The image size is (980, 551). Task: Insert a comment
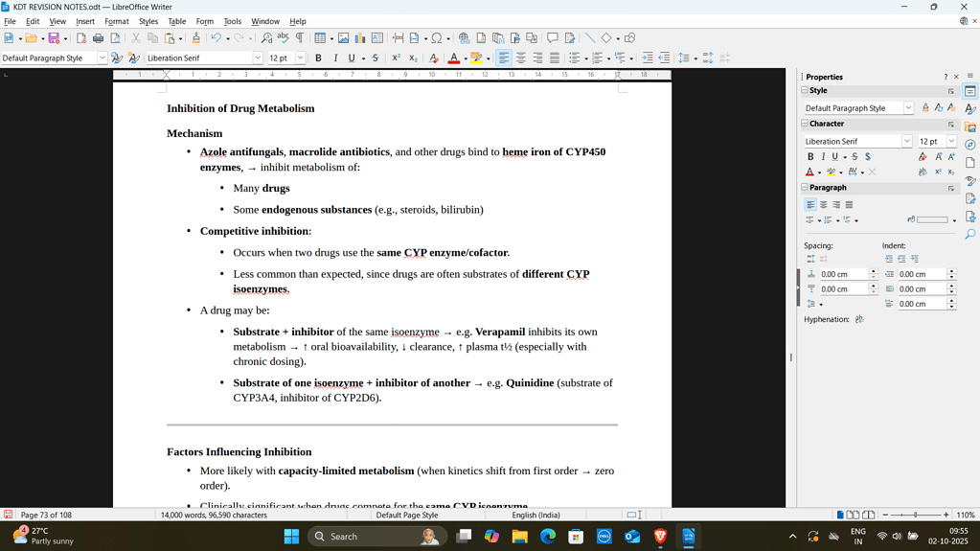coord(553,38)
